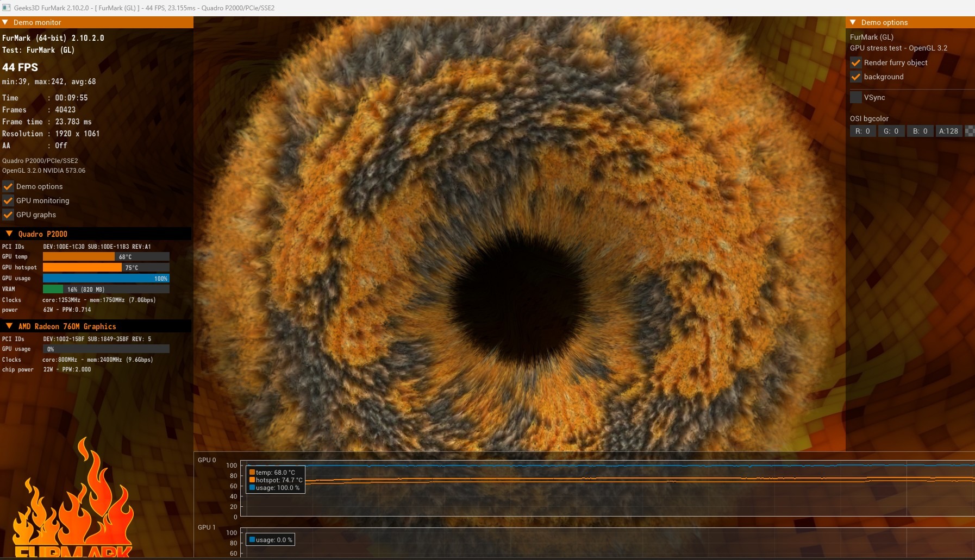This screenshot has height=560, width=975.
Task: Click the Quadro Clocks core:1253MHz value
Action: (99, 300)
